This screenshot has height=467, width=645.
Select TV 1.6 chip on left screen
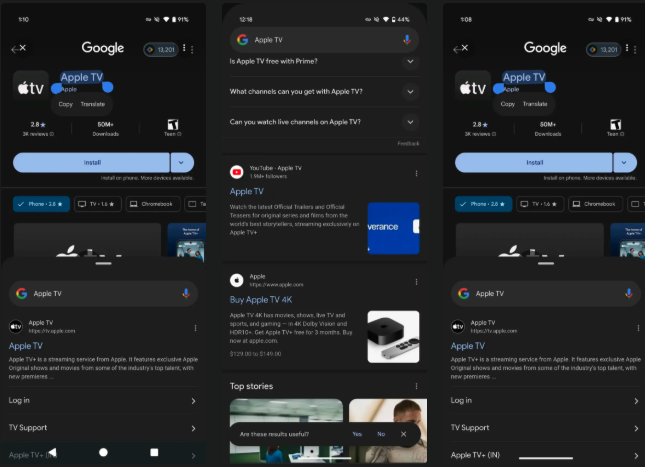98,204
